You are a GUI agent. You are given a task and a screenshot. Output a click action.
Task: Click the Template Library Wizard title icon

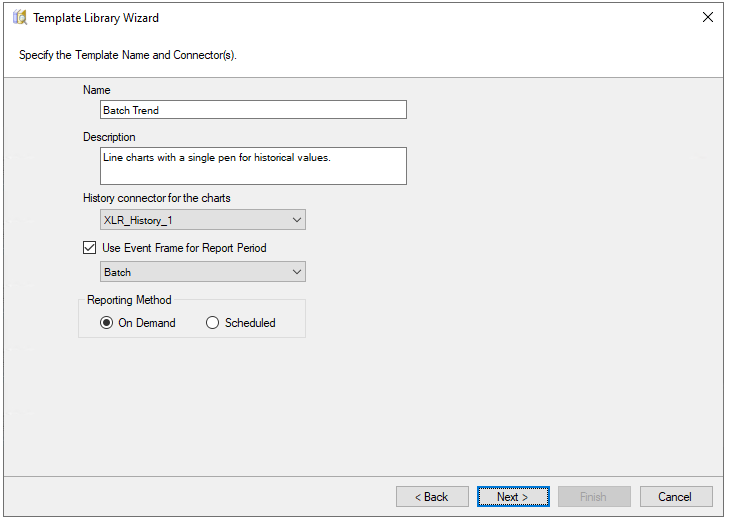pyautogui.click(x=20, y=18)
